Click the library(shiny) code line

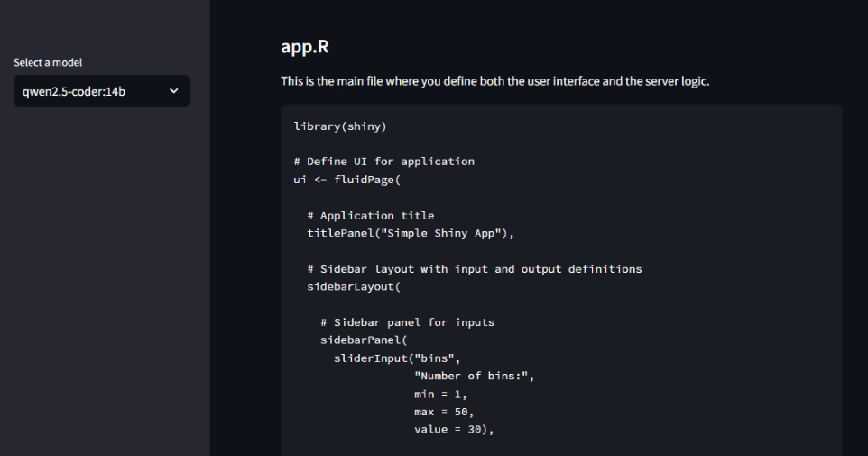point(340,126)
